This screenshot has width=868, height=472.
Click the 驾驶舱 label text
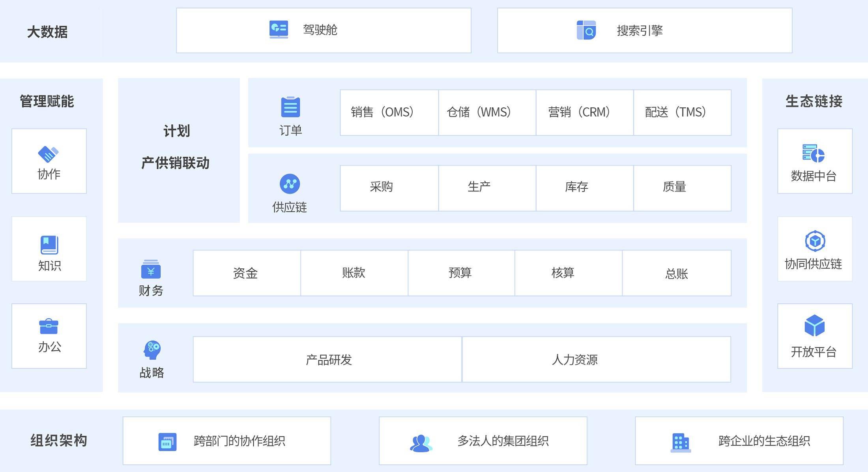tap(320, 30)
